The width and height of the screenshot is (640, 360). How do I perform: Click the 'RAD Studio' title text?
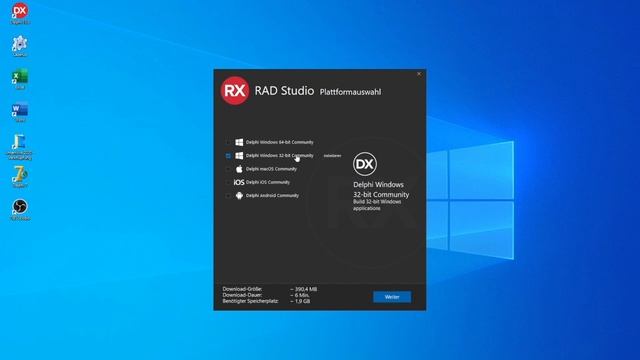[x=284, y=91]
